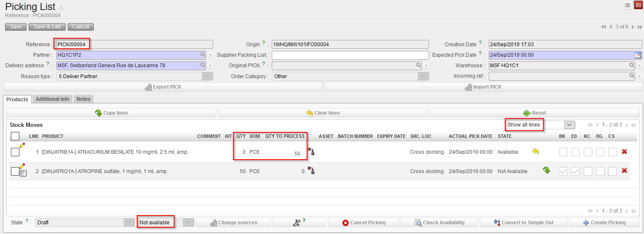Switch to list view icon
The image size is (644, 234).
pos(627,5)
